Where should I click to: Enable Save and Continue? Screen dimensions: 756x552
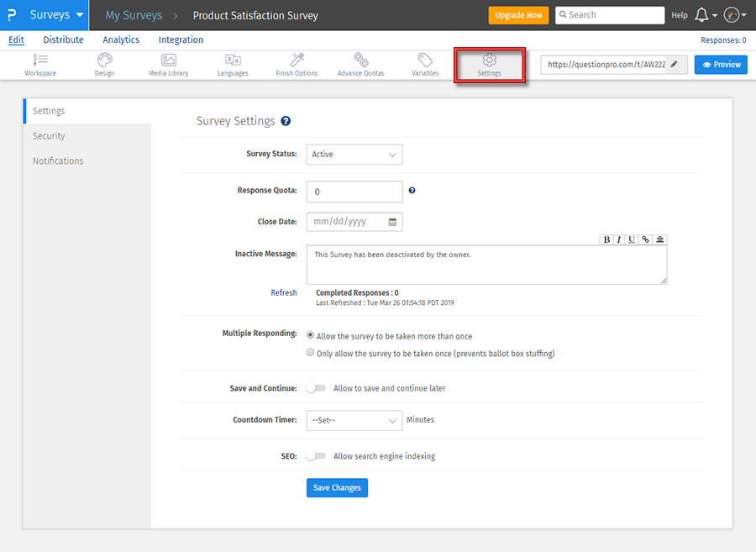(318, 387)
